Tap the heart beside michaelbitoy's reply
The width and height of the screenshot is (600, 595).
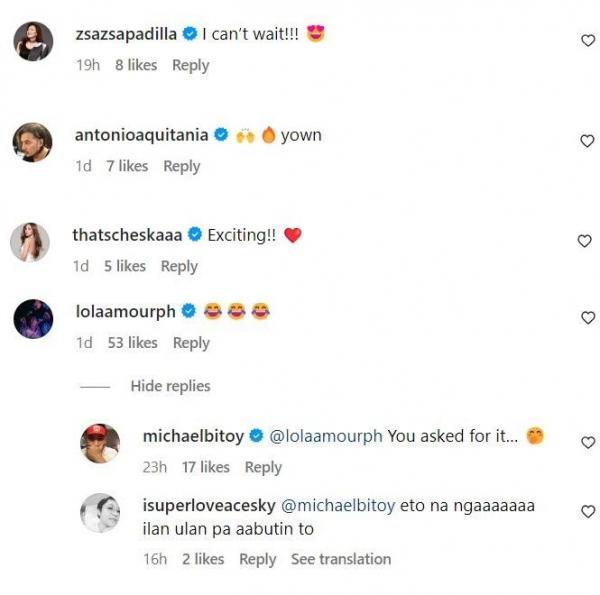pos(587,442)
